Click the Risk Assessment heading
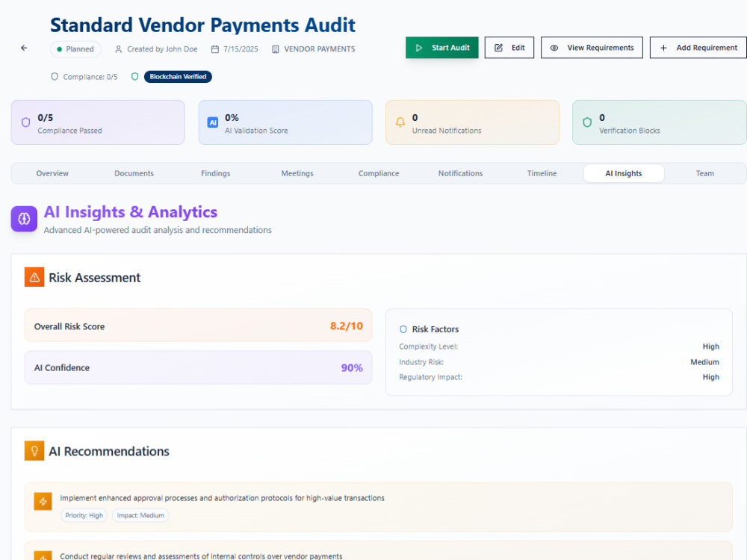Image resolution: width=747 pixels, height=560 pixels. 94,278
